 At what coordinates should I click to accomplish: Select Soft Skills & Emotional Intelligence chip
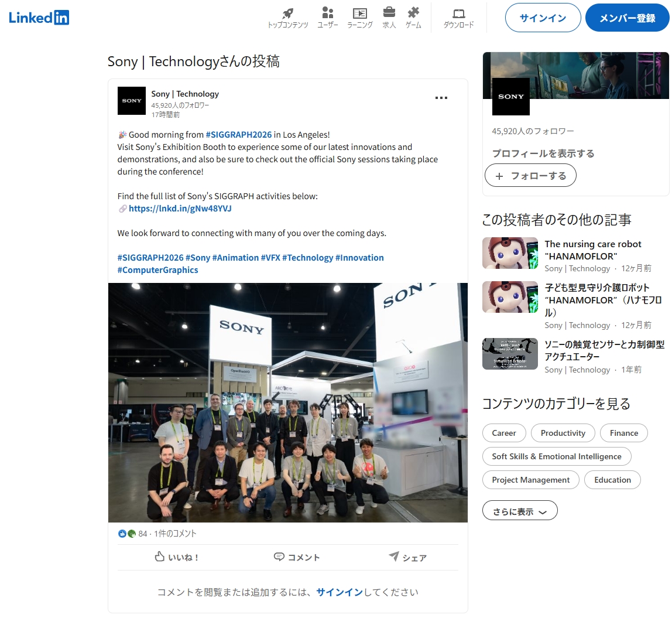557,456
